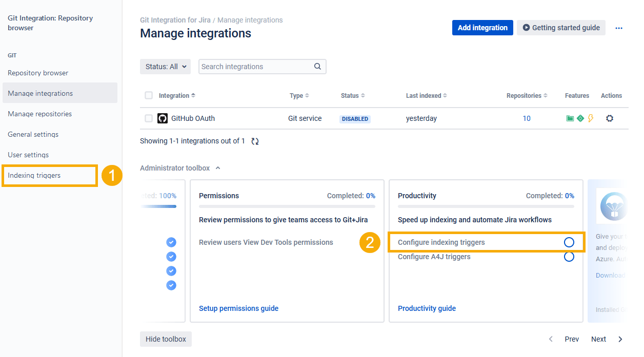
Task: Open the Getting started guide
Action: click(x=561, y=28)
